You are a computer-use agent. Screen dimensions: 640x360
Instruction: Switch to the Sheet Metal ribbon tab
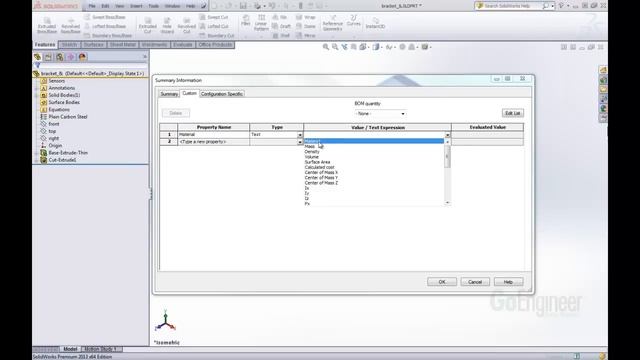(x=122, y=44)
